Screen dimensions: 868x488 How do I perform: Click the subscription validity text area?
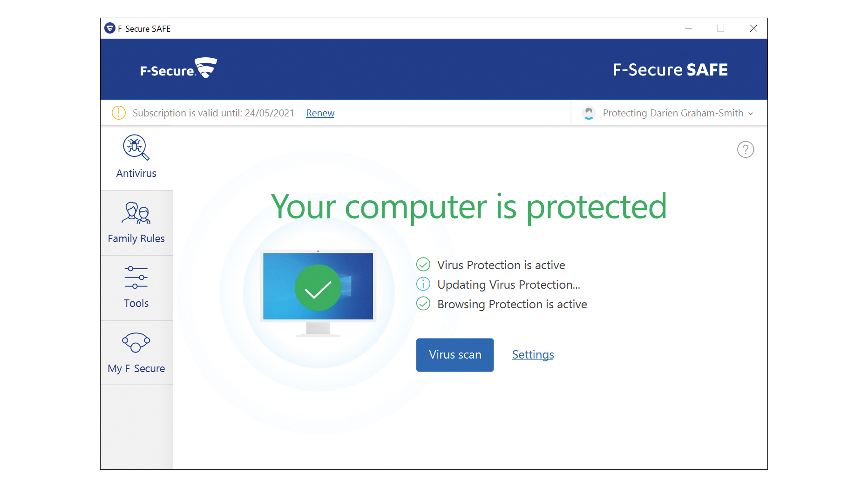[213, 113]
